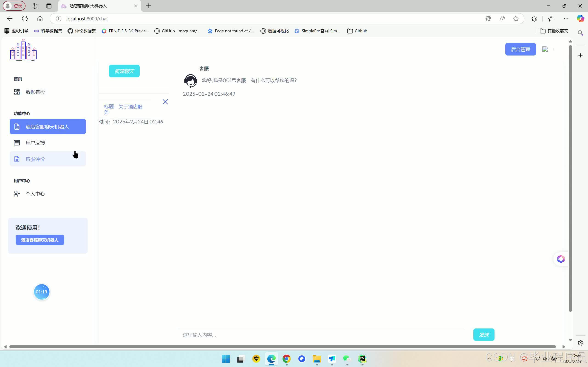
Task: Click the floating purple hexagon assistant icon
Action: [x=561, y=259]
